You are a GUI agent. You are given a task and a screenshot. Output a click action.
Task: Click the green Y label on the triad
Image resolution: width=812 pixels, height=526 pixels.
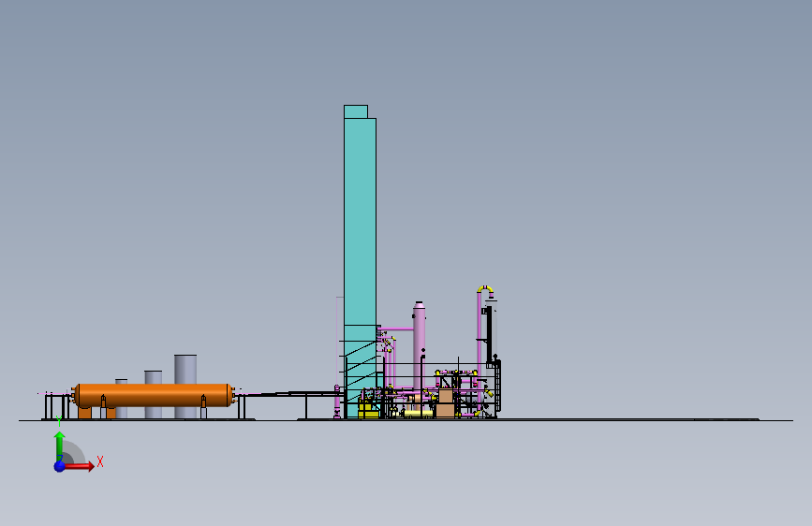[x=59, y=421]
